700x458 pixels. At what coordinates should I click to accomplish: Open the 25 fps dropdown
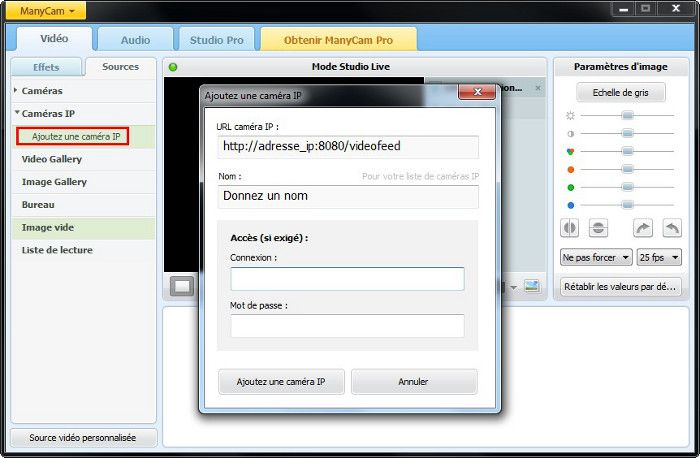click(659, 257)
